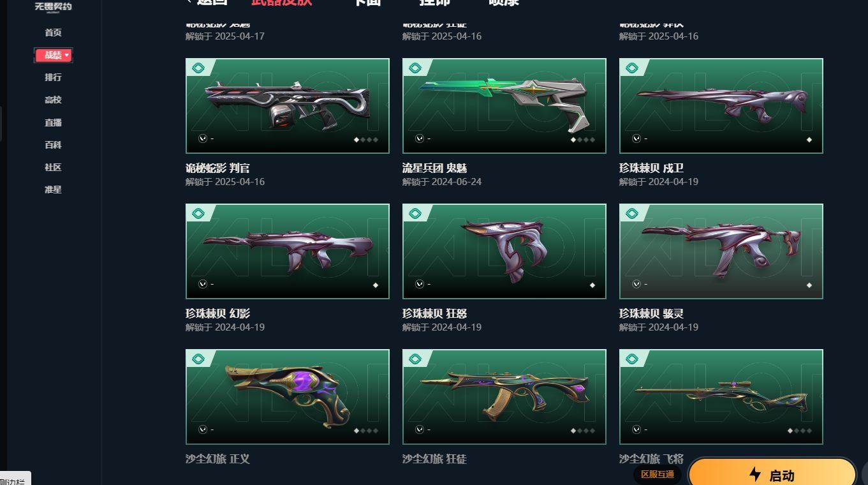Open the 沙尘幻旅 狂徒 skin thumbnail
868x485 pixels.
(x=504, y=397)
